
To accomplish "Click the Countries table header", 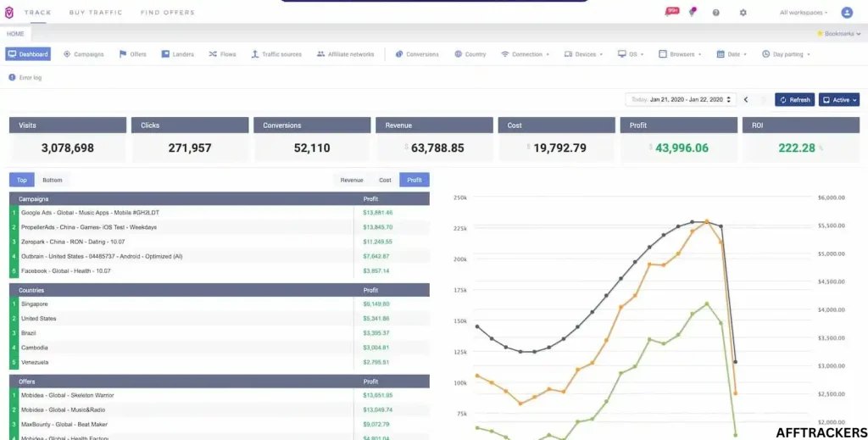I will pyautogui.click(x=220, y=290).
